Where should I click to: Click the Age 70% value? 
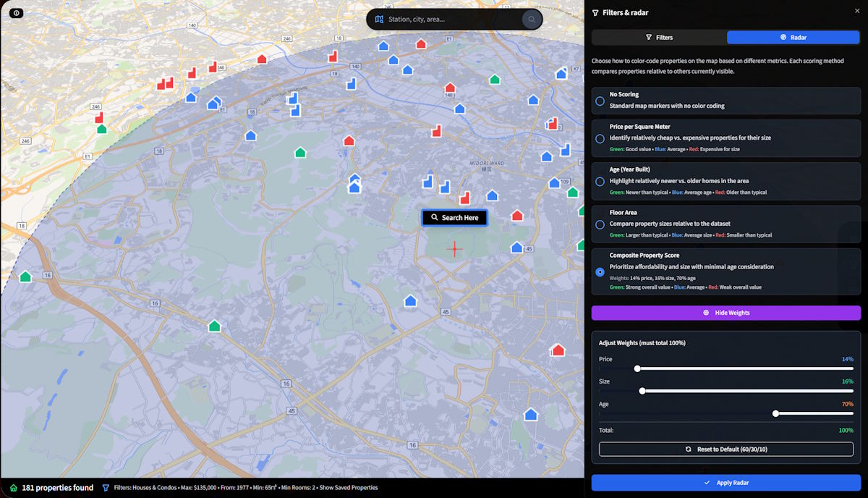[x=848, y=404]
